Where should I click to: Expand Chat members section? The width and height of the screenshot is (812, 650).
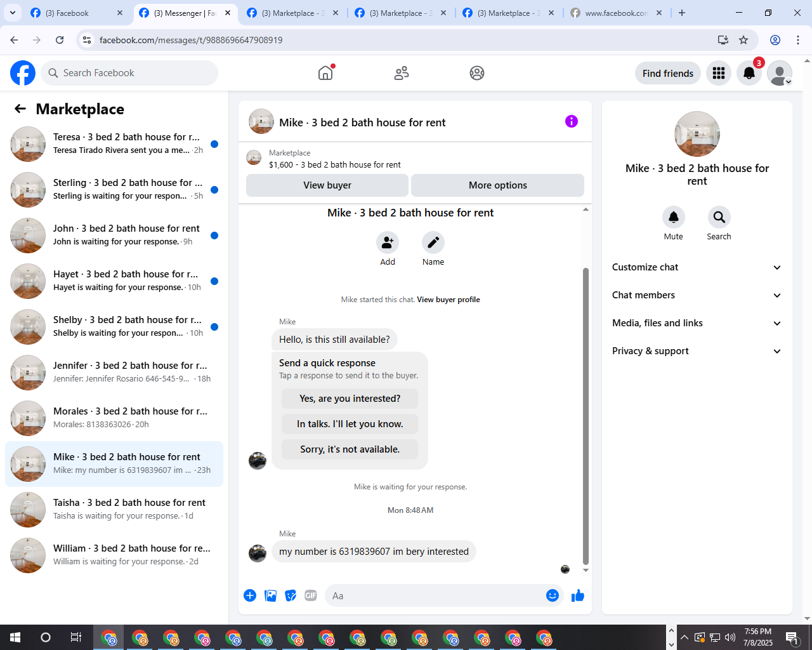(697, 295)
